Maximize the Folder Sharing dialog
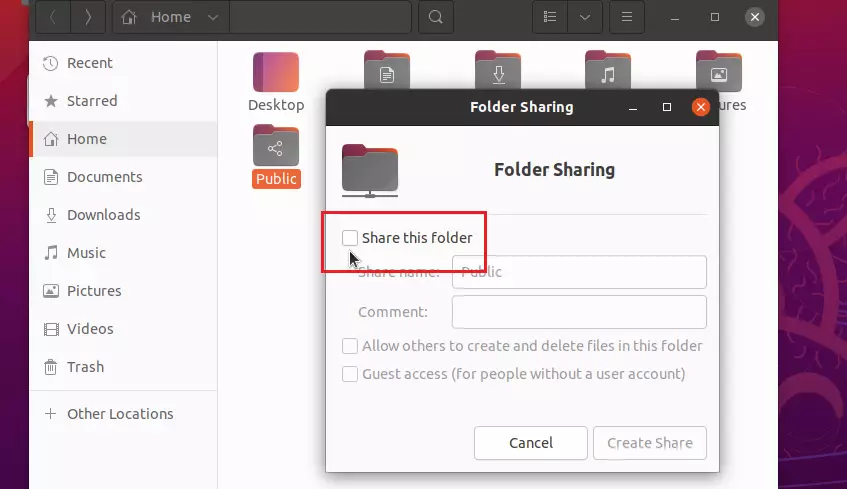 point(667,108)
